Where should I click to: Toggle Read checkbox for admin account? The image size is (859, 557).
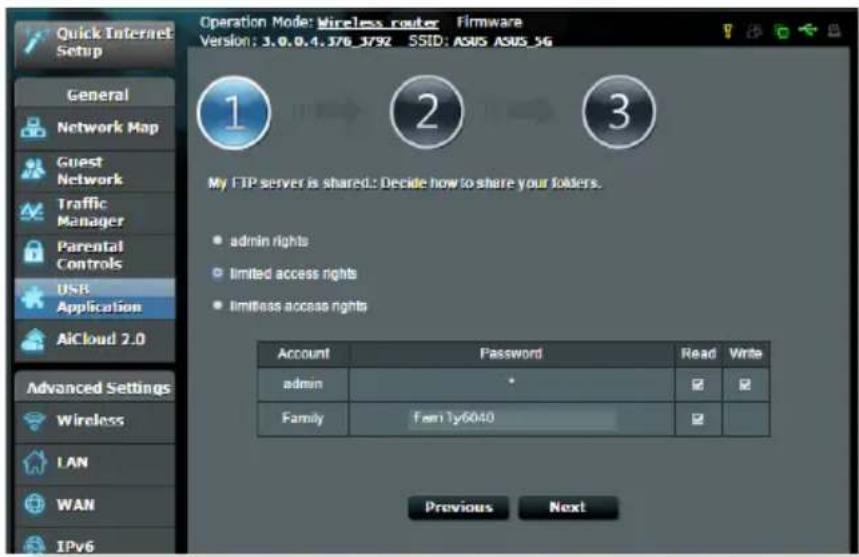tap(697, 384)
